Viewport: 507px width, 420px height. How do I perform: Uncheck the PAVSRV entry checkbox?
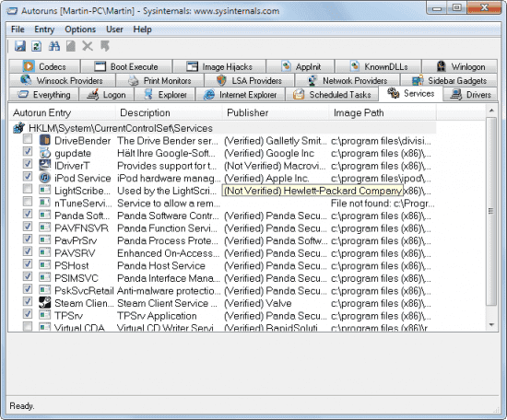[28, 251]
